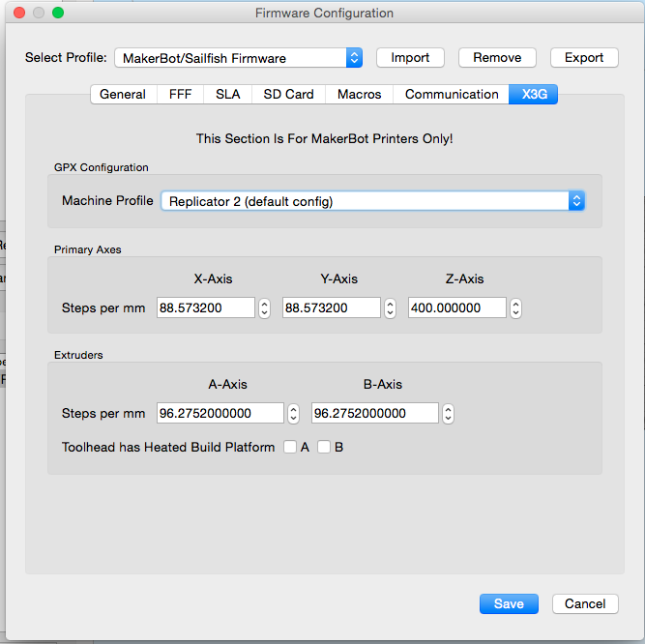Close the Firmware Configuration window
The image size is (645, 644).
19,13
